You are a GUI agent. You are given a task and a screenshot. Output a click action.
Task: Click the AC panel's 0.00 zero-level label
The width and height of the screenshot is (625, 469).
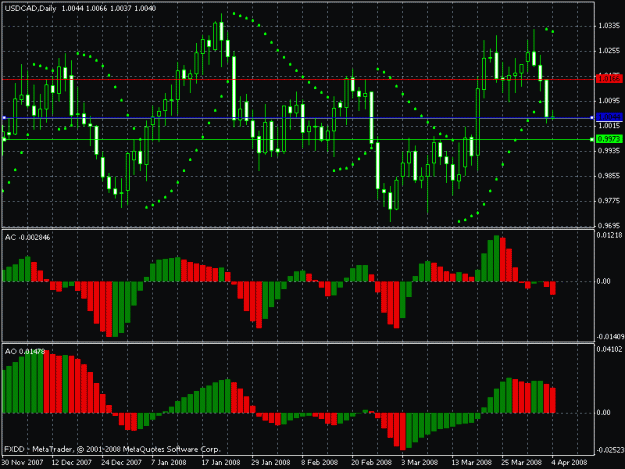click(x=603, y=281)
